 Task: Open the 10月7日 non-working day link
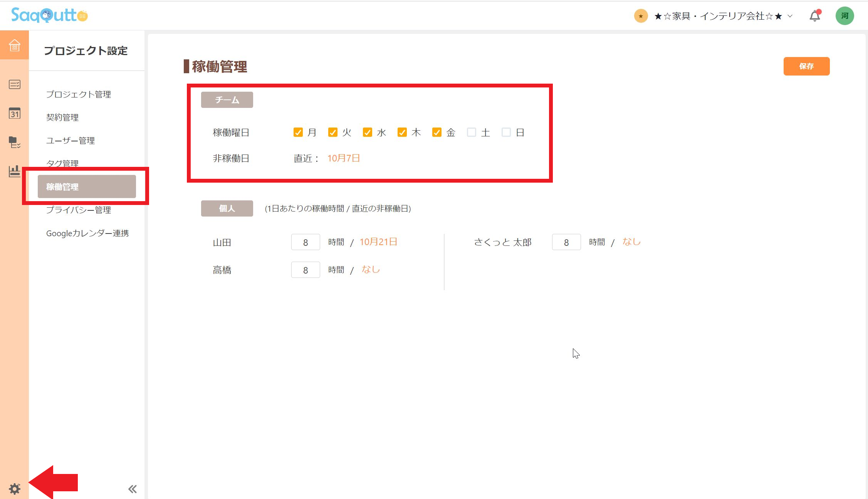point(343,158)
